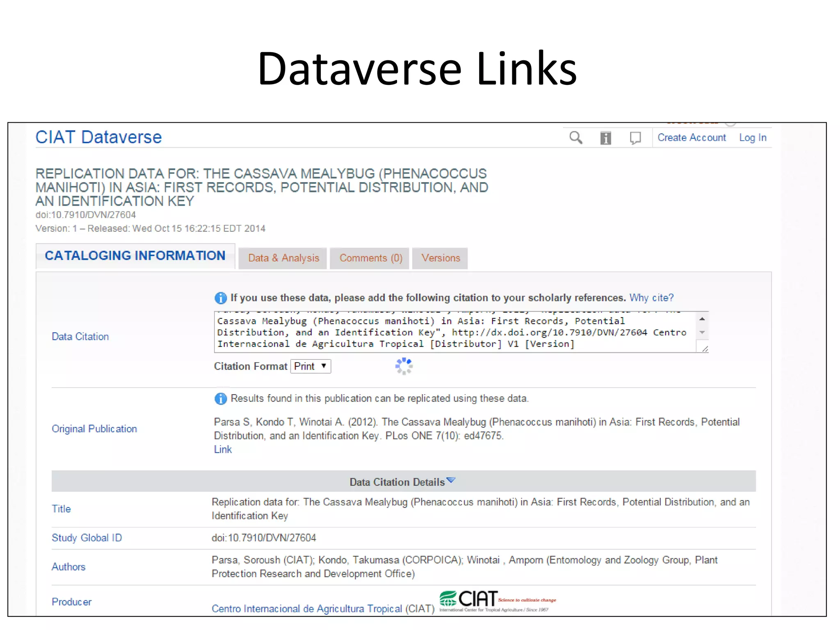The width and height of the screenshot is (840, 630).
Task: Open the Citation Format dropdown
Action: point(310,366)
